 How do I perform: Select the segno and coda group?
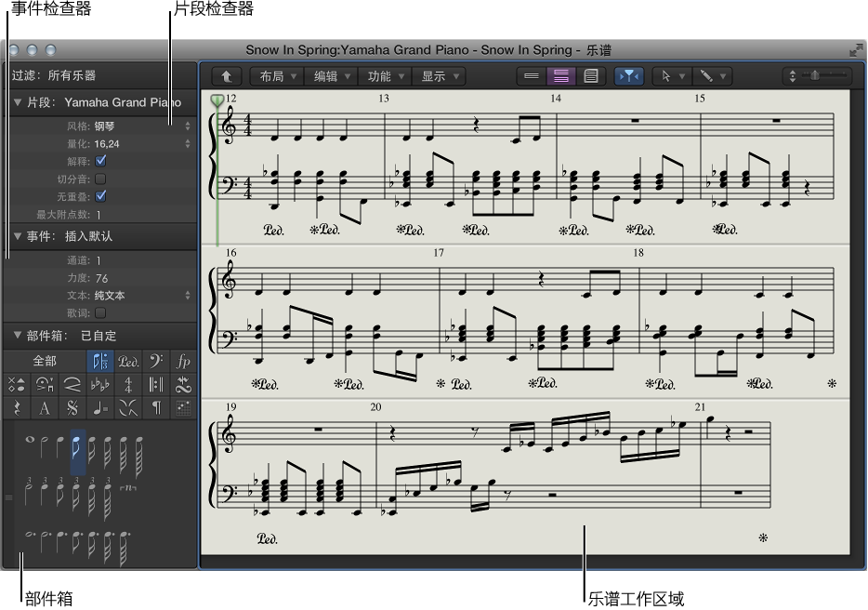pyautogui.click(x=72, y=408)
